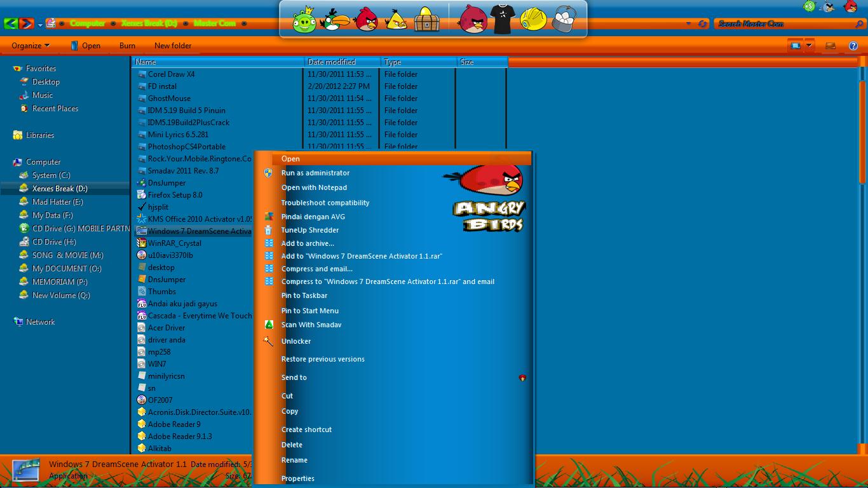Click the Change your view icon
The width and height of the screenshot is (868, 488).
795,46
